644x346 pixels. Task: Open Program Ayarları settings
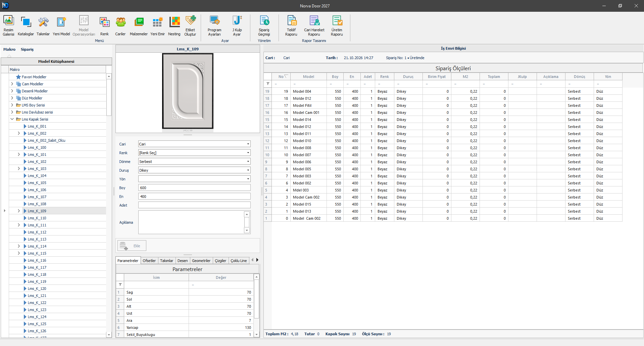214,26
